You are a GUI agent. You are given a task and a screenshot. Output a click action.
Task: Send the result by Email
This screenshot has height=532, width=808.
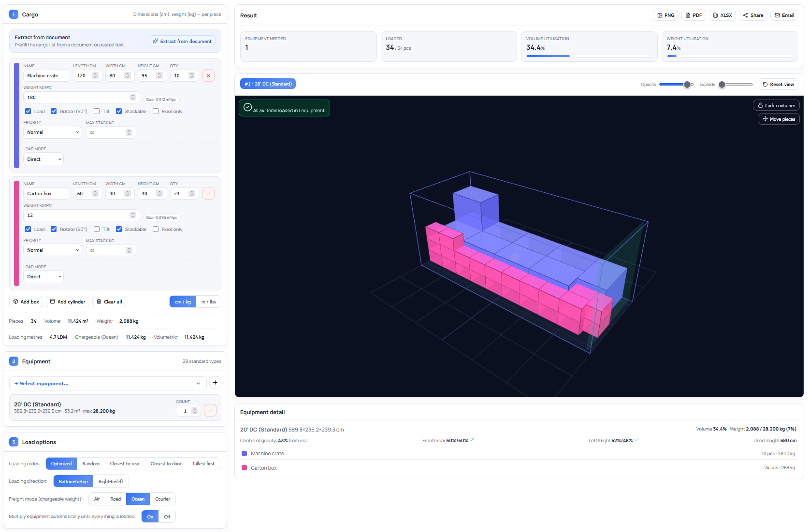pyautogui.click(x=784, y=15)
